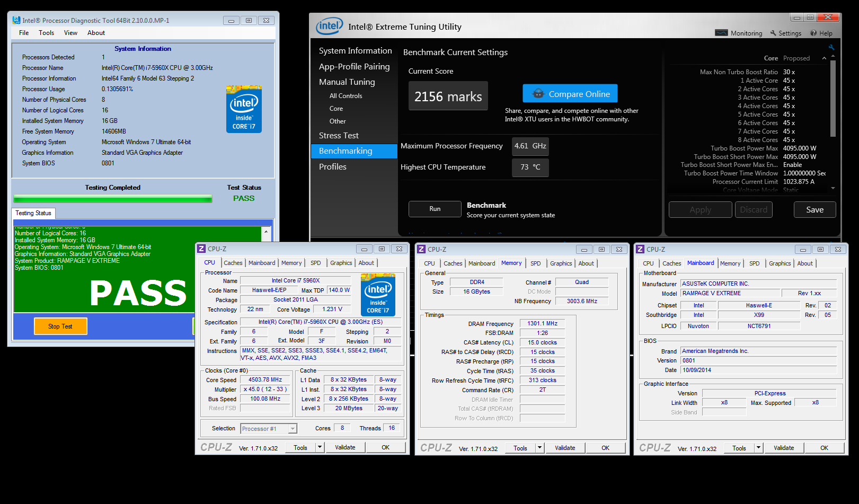The height and width of the screenshot is (504, 859).
Task: Select Core under Manual Tuning
Action: pos(336,109)
